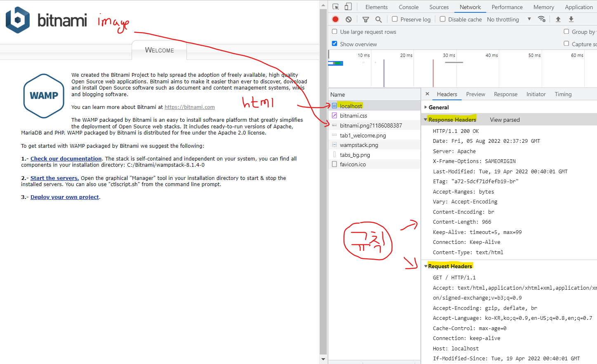Image resolution: width=597 pixels, height=364 pixels.
Task: Close the request details pane (X)
Action: pyautogui.click(x=427, y=94)
